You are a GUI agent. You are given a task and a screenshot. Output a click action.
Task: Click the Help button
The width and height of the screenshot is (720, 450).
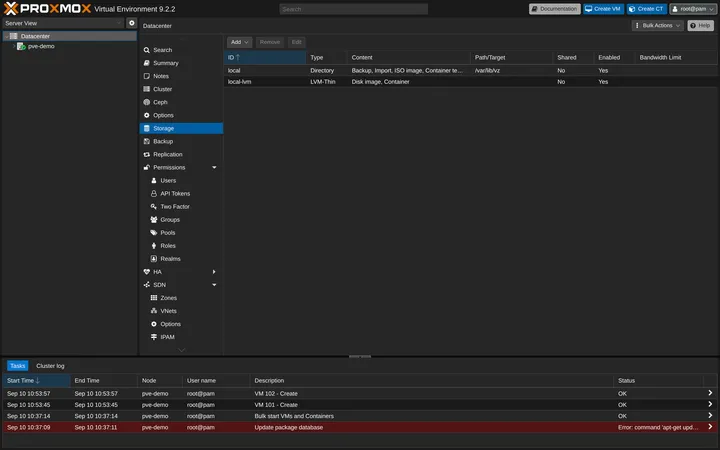[700, 25]
